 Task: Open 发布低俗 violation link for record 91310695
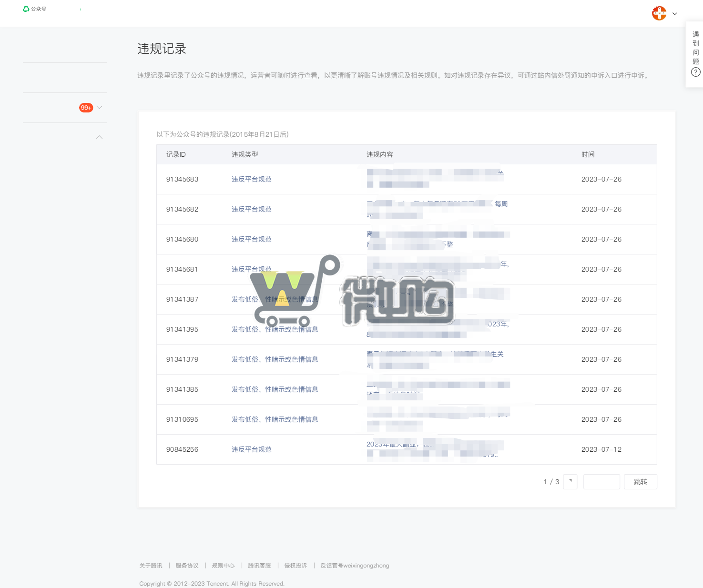click(275, 419)
